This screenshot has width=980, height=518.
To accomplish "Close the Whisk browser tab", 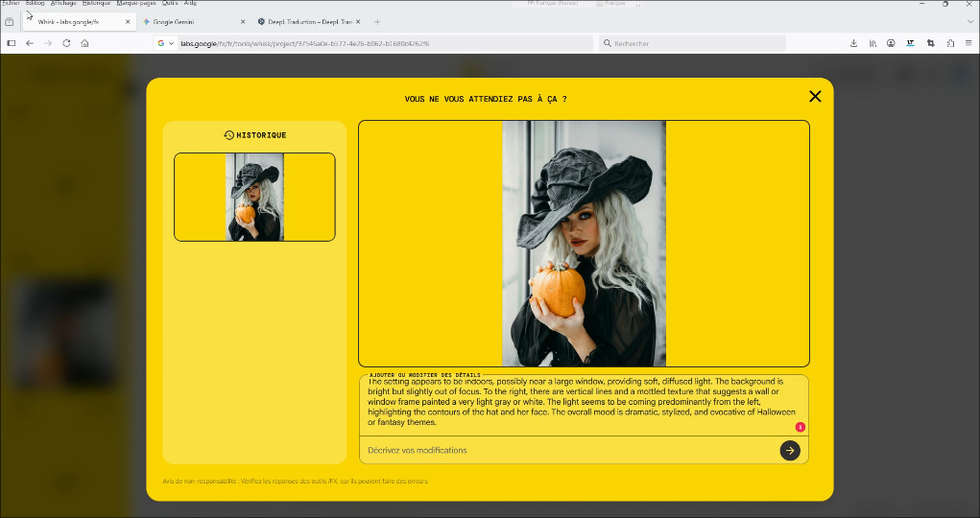I will pos(128,21).
